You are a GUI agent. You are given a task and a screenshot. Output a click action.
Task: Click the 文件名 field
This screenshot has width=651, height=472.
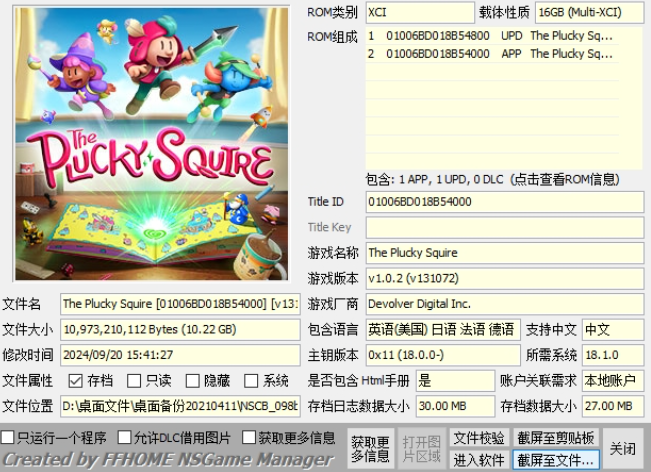180,304
